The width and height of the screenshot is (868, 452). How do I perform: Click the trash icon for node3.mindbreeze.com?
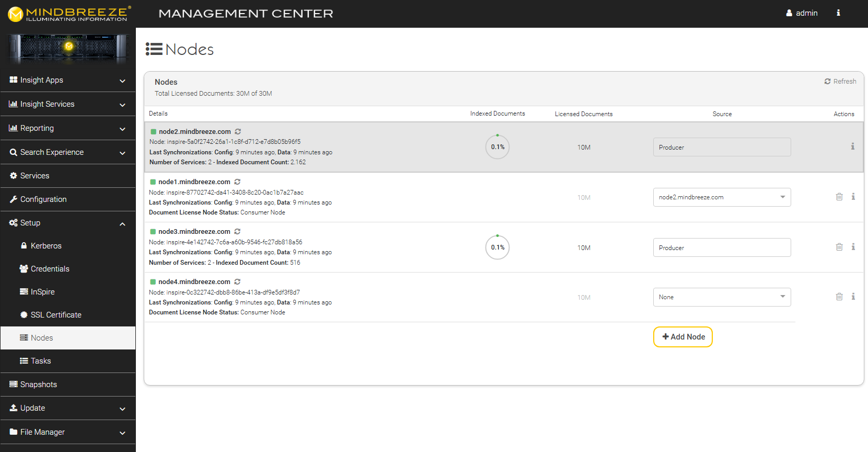(839, 247)
